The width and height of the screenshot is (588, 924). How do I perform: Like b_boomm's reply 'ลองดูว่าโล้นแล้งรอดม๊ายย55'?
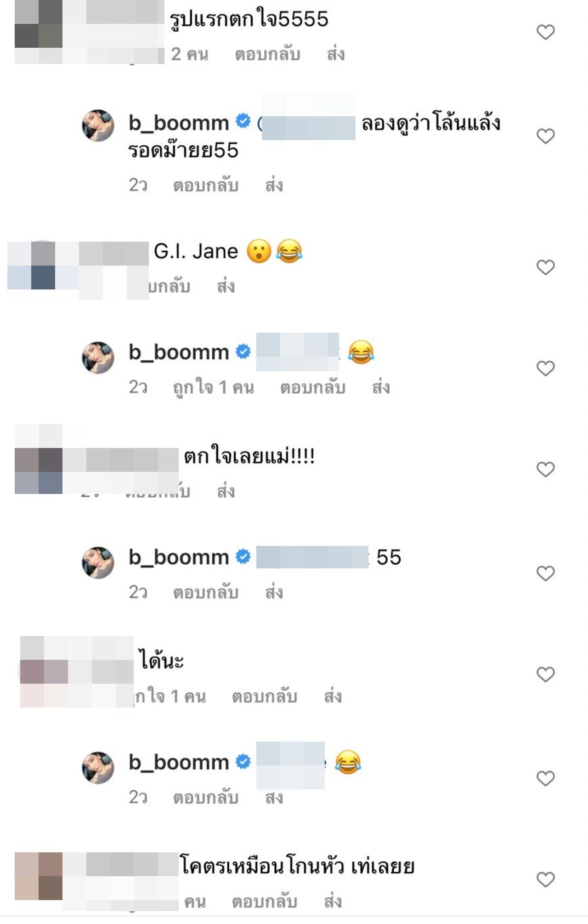point(546,136)
